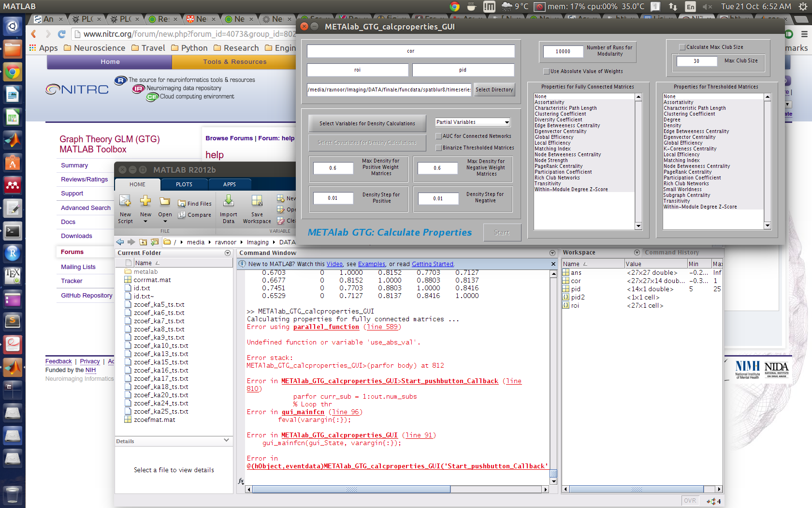Click the Number of Runs input field

(563, 51)
